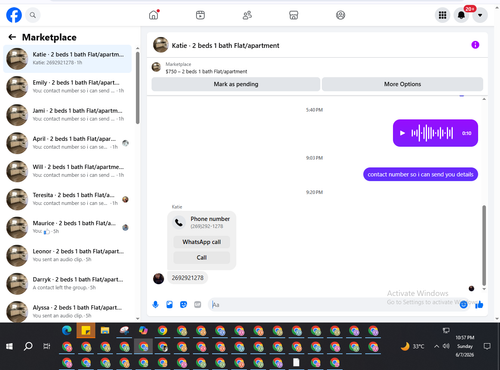This screenshot has width=500, height=370.
Task: Open the Jami conversation
Action: [68, 115]
